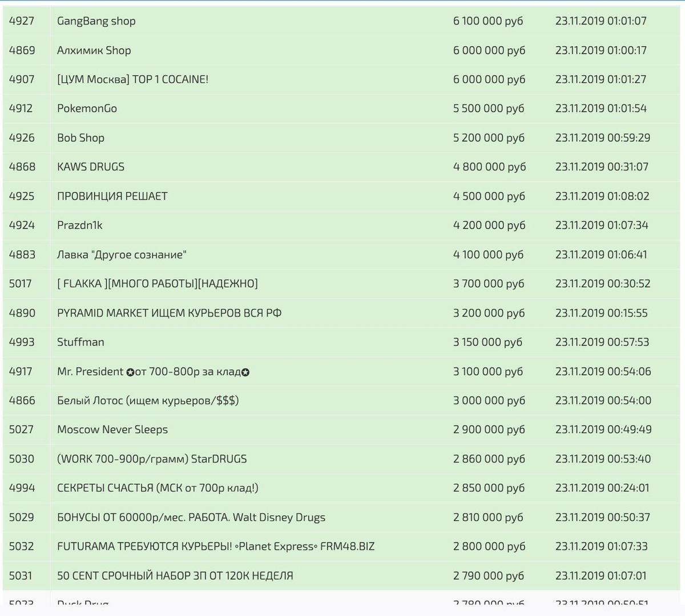Viewport: 685px width, 616px height.
Task: Click the 2 790 000 руб amount
Action: click(x=489, y=576)
